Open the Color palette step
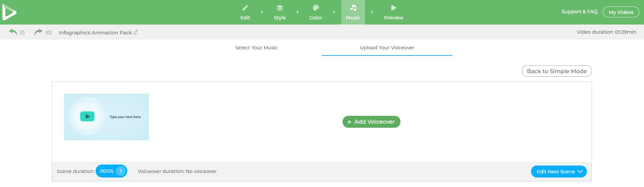The width and height of the screenshot is (644, 187). pyautogui.click(x=316, y=8)
